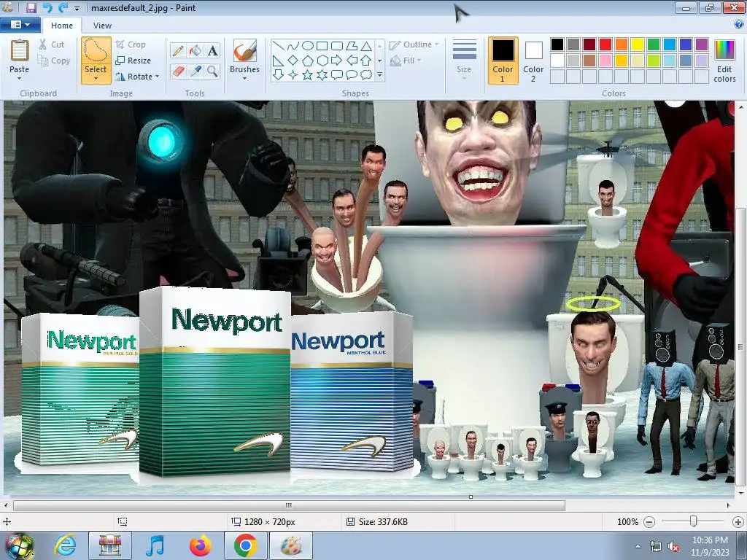Open the Paste dropdown arrow

20,78
